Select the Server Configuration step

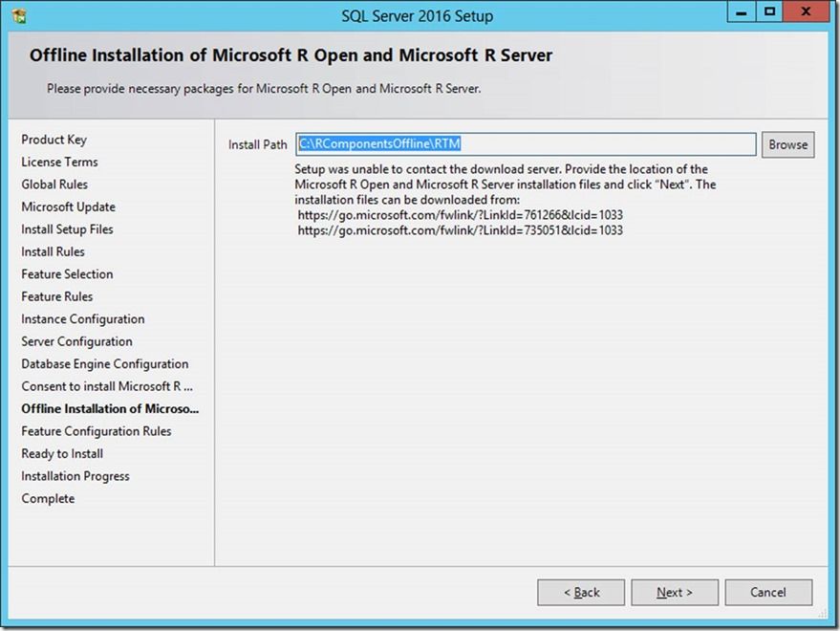point(77,341)
